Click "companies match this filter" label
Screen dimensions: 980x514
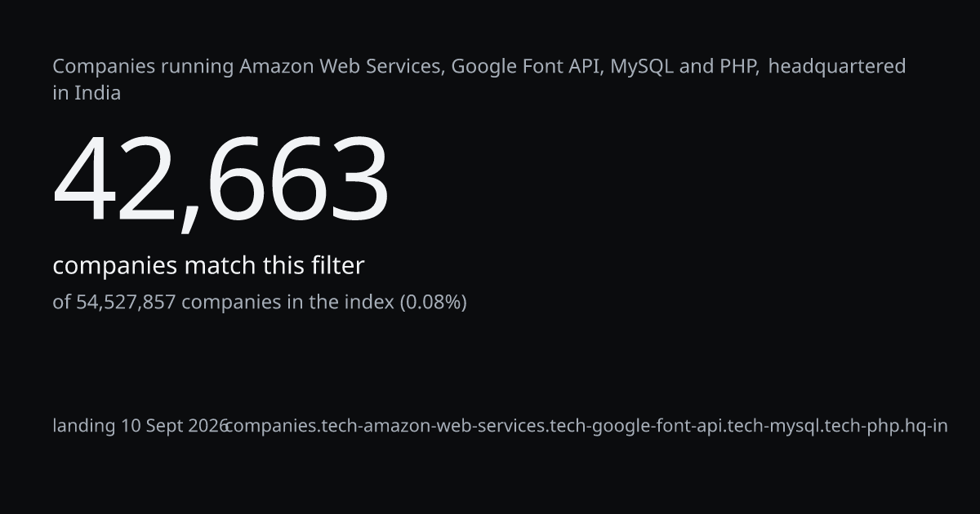[208, 266]
